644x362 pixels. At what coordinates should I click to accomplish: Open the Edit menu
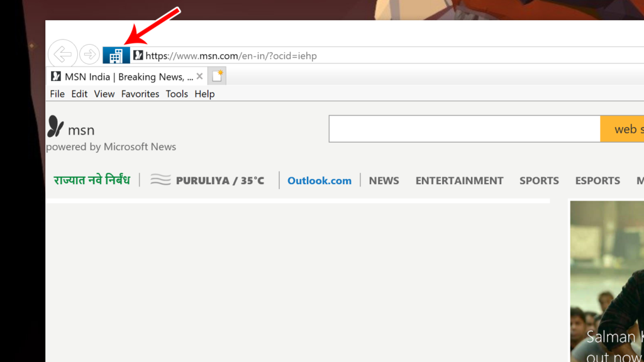pyautogui.click(x=79, y=94)
